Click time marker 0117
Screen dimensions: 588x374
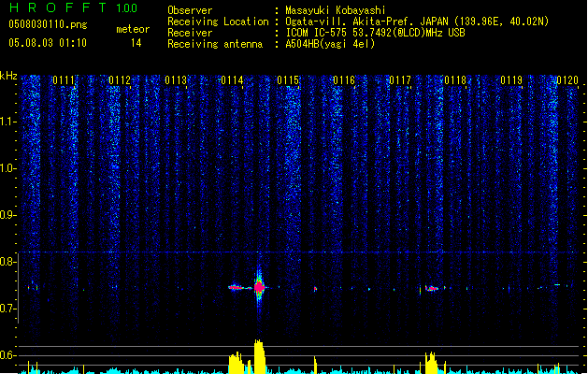point(400,80)
